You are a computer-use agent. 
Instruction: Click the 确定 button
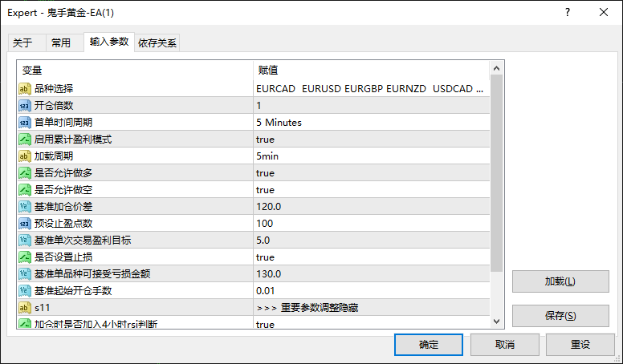[x=429, y=345]
